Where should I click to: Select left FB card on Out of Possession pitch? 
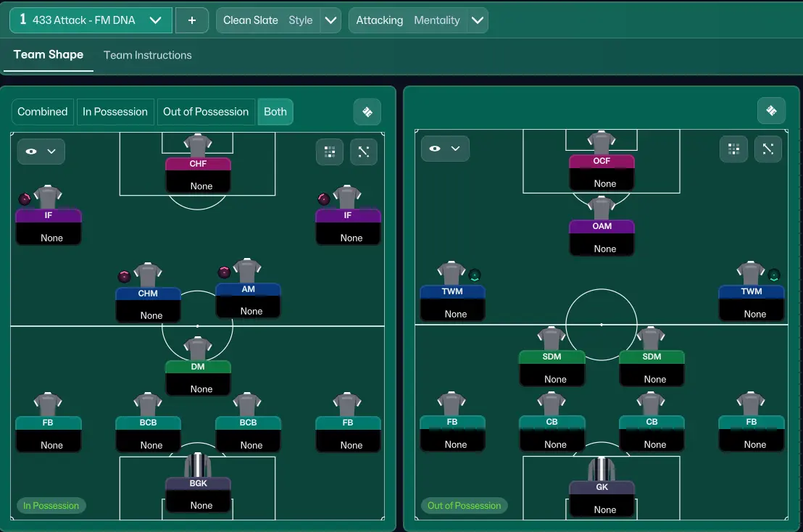click(452, 433)
